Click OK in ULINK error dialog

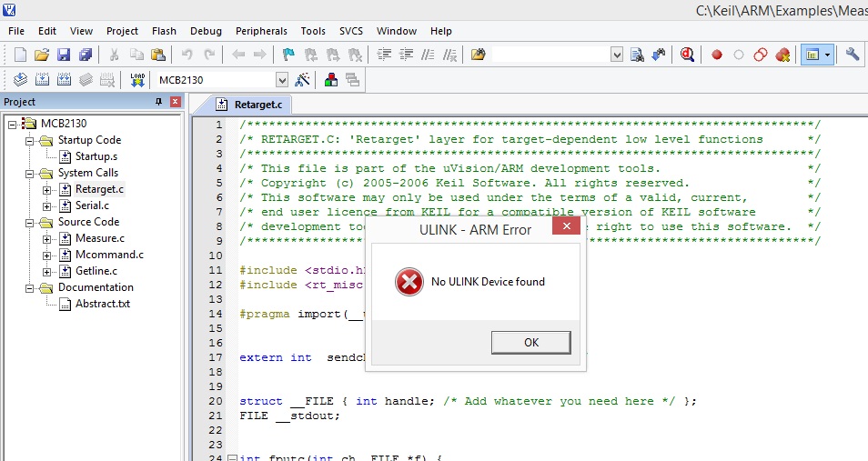tap(530, 343)
